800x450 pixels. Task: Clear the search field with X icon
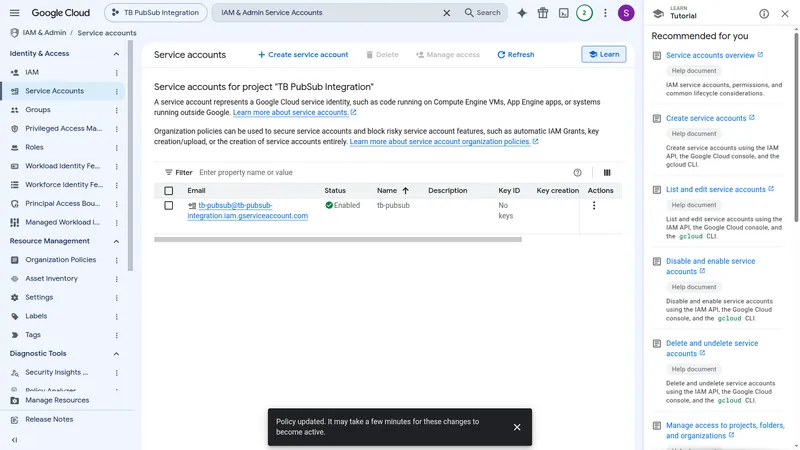(x=446, y=13)
